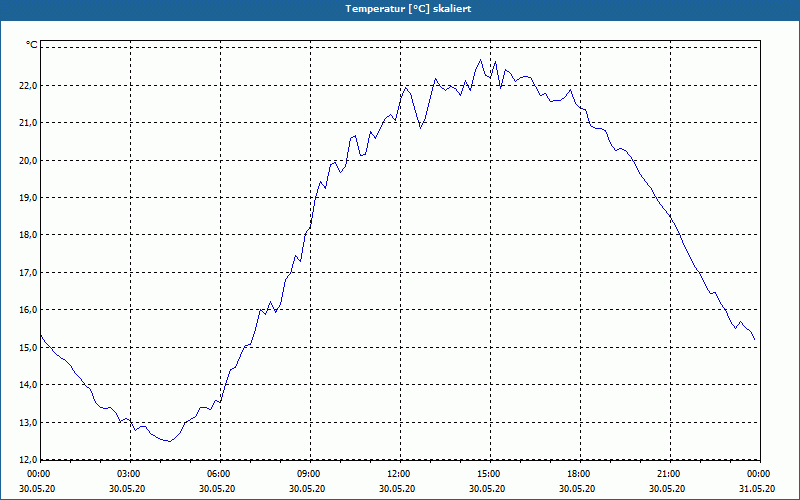Click the °C unit label on the axis

[x=32, y=45]
